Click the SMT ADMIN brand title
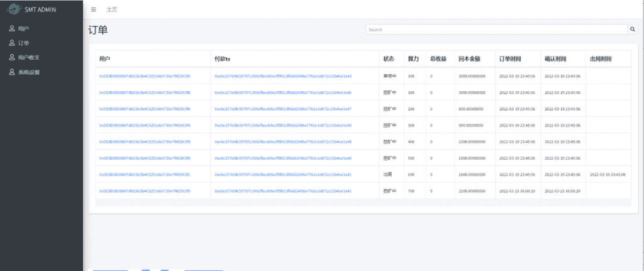 point(40,9)
